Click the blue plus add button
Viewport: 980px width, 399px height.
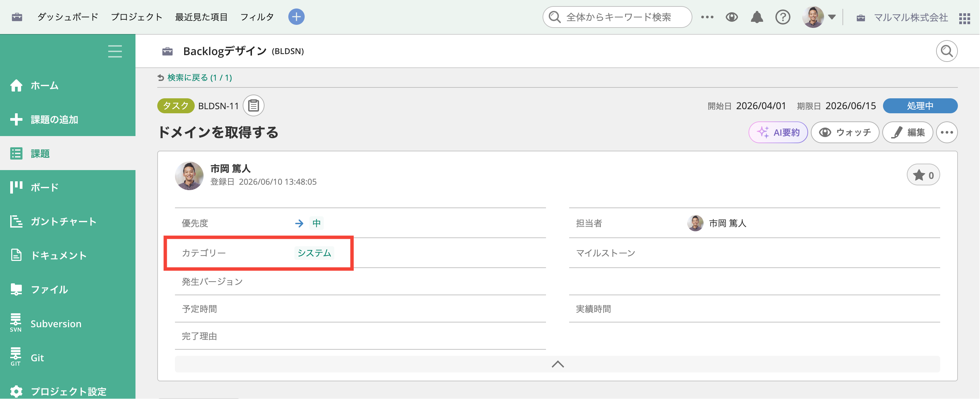(x=296, y=17)
